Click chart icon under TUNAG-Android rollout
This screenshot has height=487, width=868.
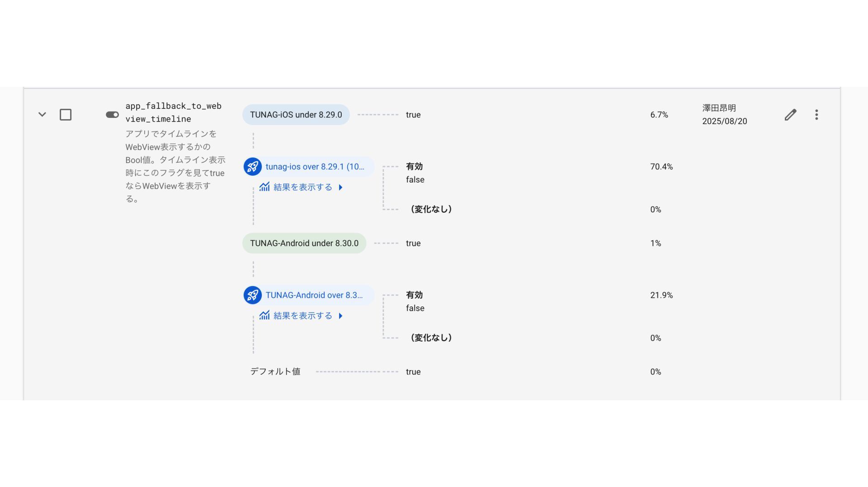point(264,315)
